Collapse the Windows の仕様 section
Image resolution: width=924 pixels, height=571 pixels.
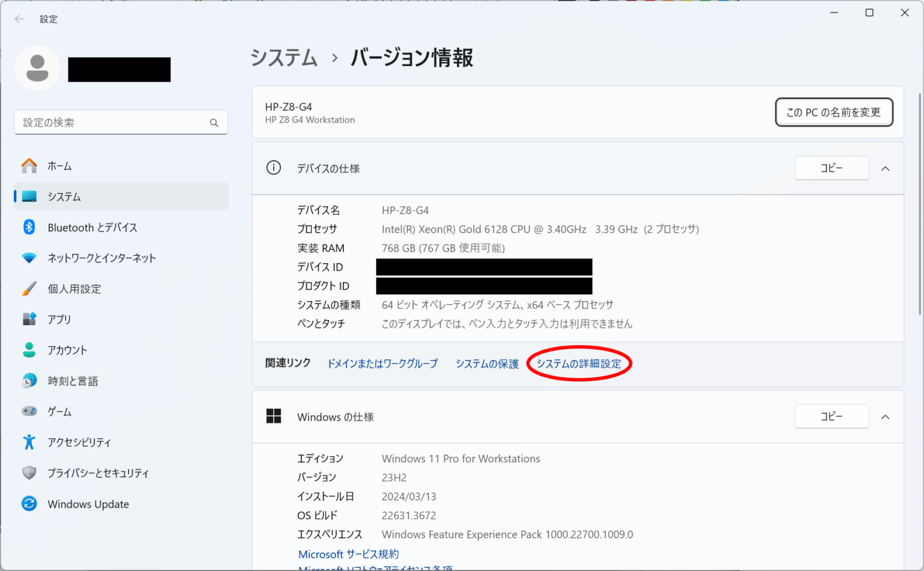click(885, 416)
